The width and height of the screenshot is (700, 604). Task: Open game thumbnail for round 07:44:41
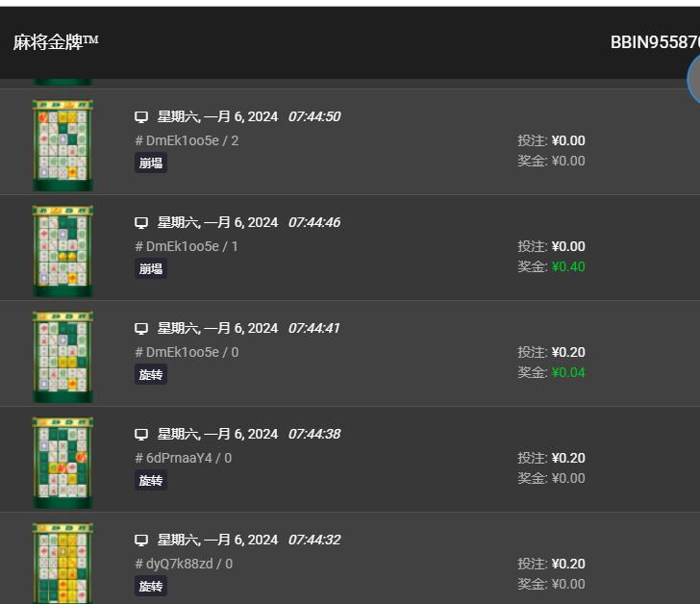(x=62, y=357)
